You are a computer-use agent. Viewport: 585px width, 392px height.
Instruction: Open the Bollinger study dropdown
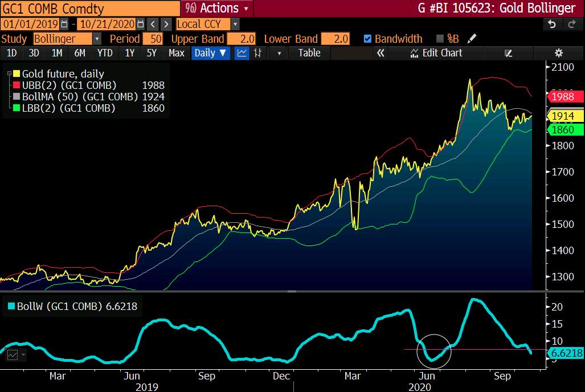click(97, 39)
